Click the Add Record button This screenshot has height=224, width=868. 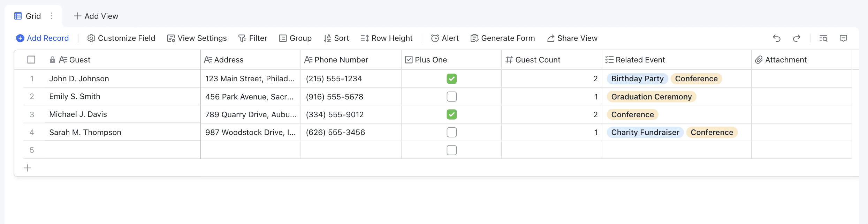click(43, 38)
